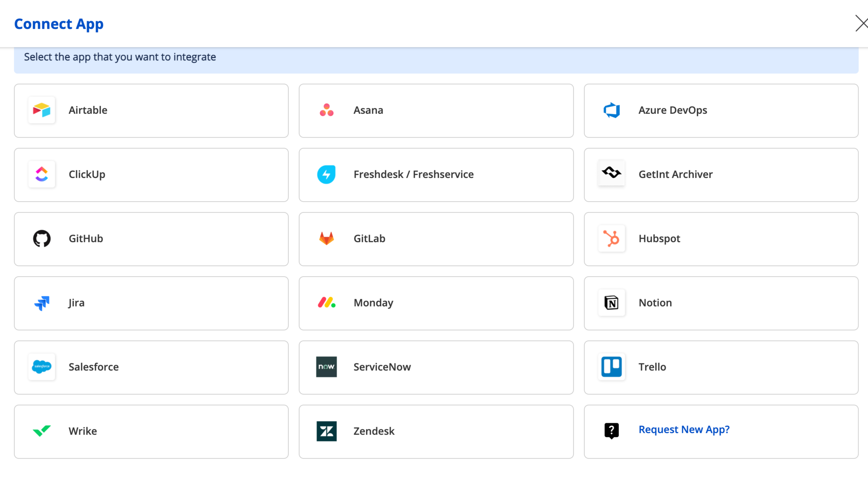Click the Freshdesk lightning bolt icon
The height and width of the screenshot is (494, 868).
coord(326,174)
